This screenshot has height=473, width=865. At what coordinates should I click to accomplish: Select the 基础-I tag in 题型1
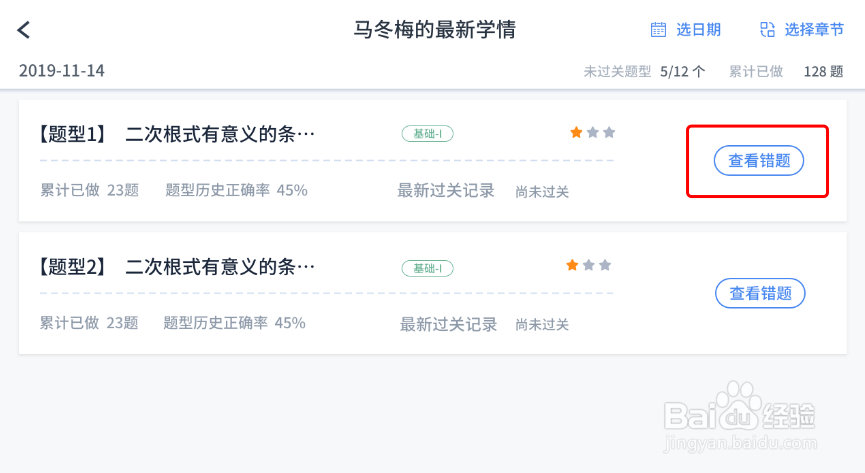(x=428, y=134)
